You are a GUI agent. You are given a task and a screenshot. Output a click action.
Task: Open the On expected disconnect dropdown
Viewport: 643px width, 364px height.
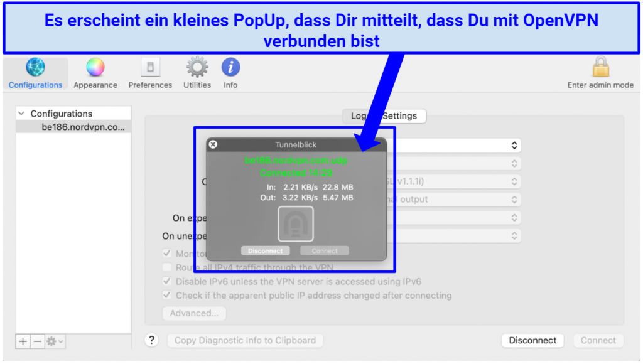point(453,218)
